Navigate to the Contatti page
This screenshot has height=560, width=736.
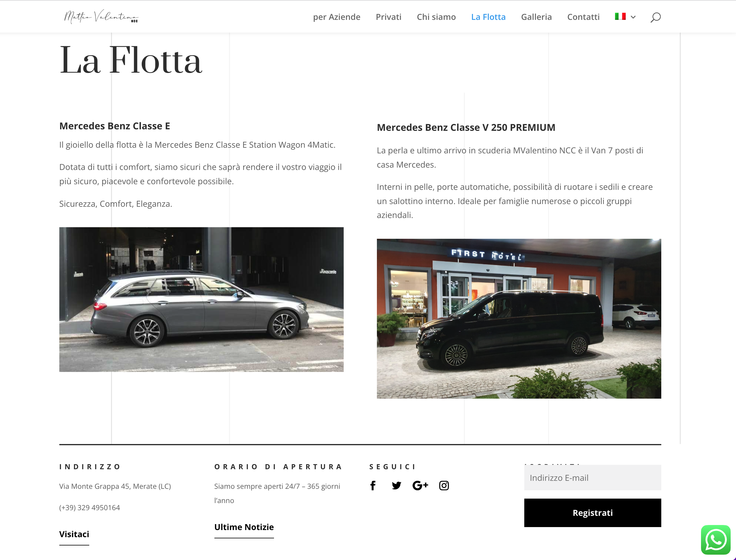(583, 17)
